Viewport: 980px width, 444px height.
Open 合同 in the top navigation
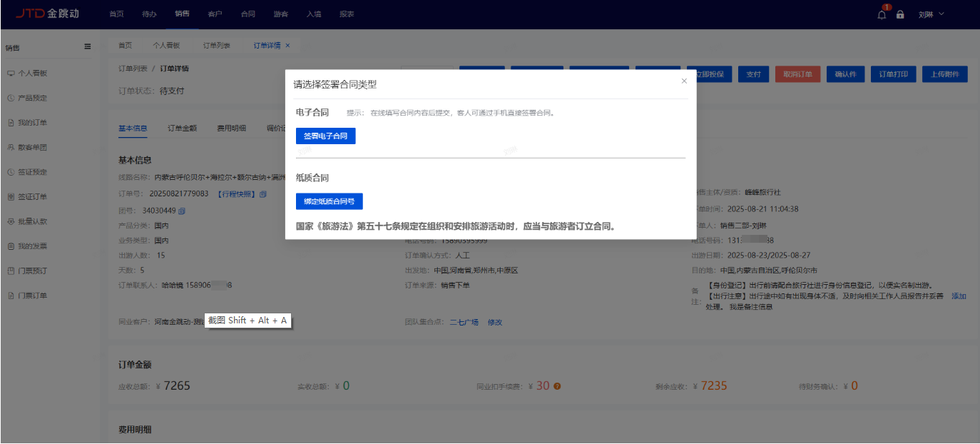(x=248, y=14)
